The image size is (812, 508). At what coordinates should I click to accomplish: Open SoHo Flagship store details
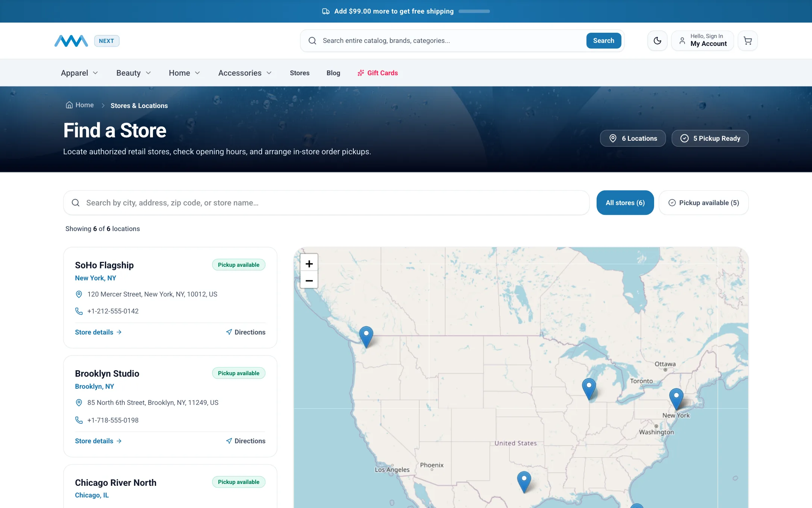coord(98,332)
